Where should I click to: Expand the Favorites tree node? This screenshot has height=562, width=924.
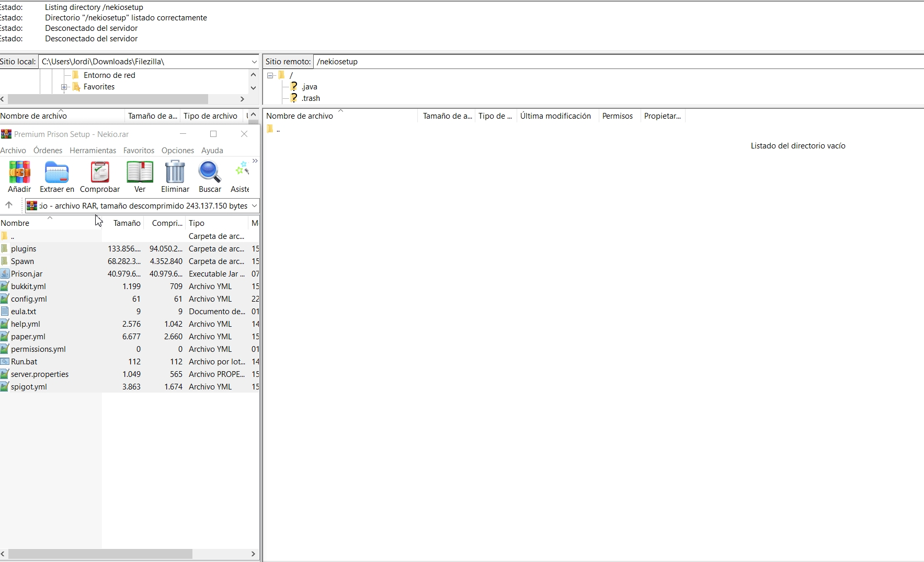(x=64, y=87)
